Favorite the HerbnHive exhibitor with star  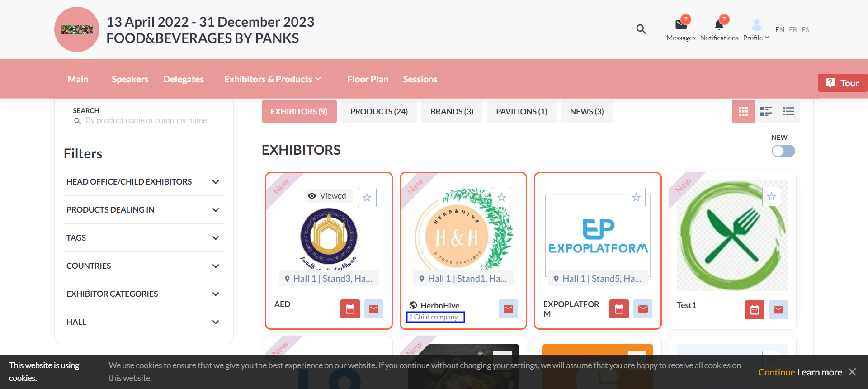click(502, 198)
